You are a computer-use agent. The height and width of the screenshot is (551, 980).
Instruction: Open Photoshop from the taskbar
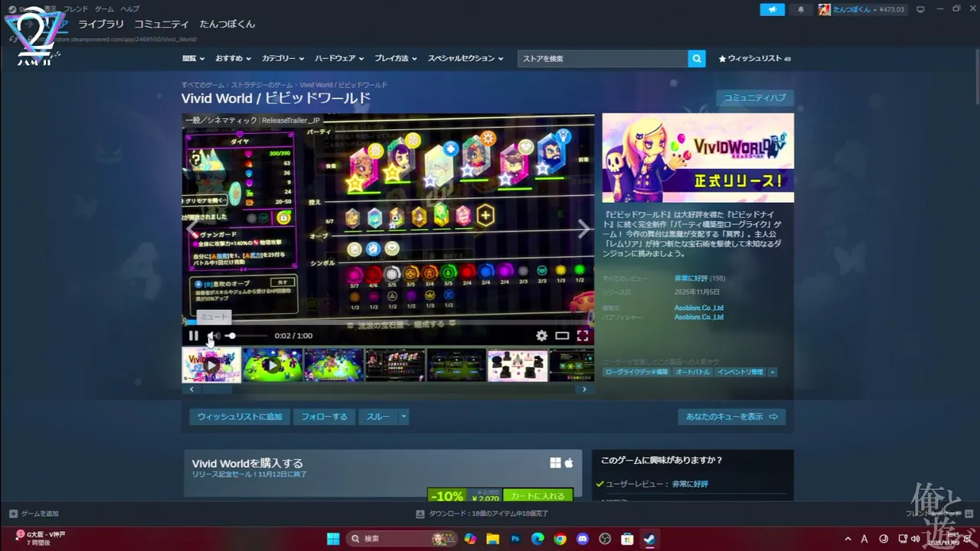pos(515,539)
